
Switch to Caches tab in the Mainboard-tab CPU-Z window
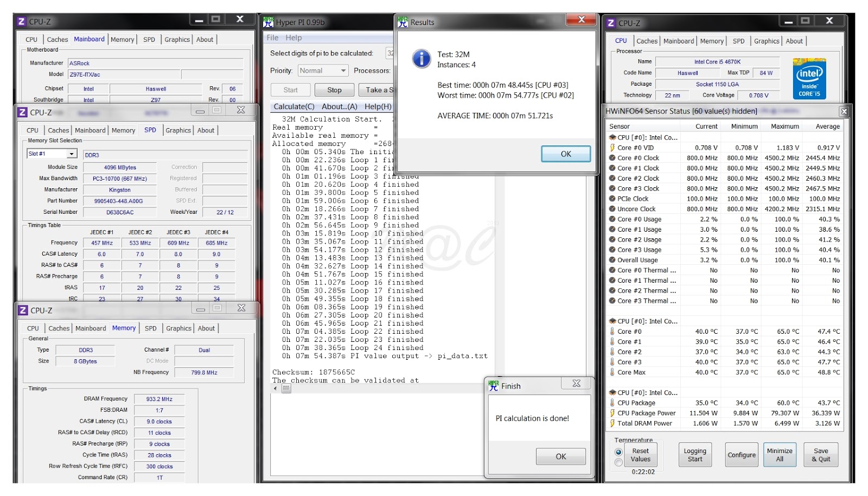tap(58, 40)
